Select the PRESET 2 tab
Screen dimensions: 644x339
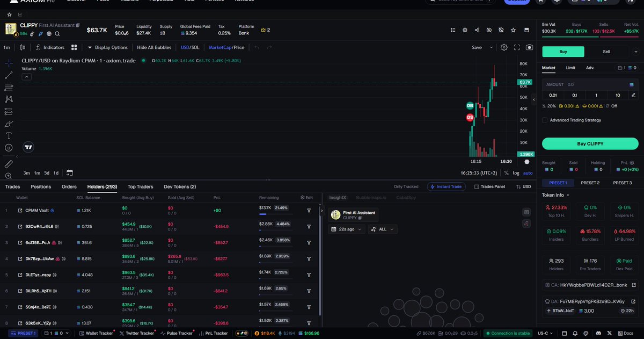click(590, 183)
